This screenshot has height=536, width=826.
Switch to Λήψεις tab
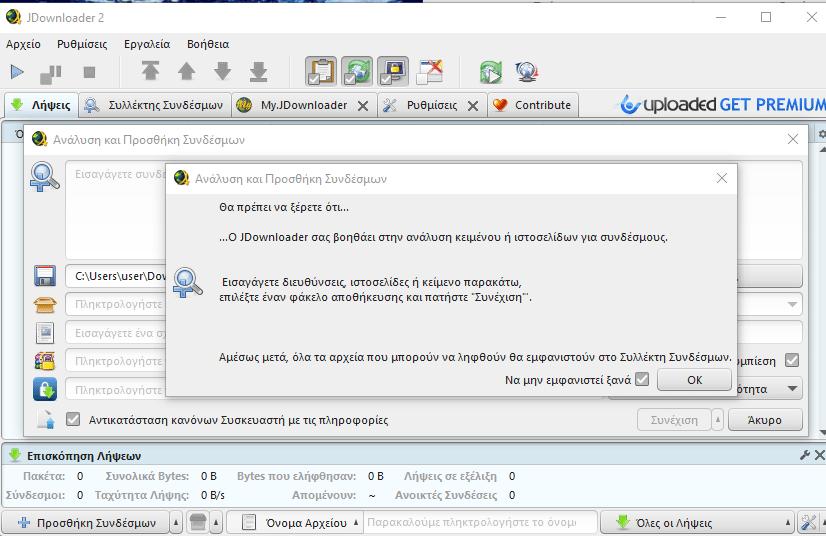[x=41, y=105]
